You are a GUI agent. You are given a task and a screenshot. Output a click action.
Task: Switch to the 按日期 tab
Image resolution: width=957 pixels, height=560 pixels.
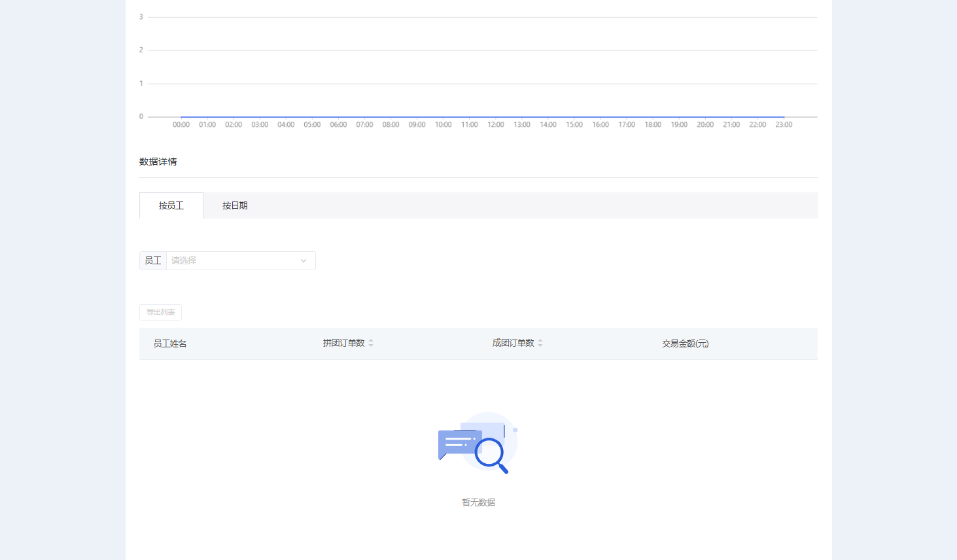(235, 205)
